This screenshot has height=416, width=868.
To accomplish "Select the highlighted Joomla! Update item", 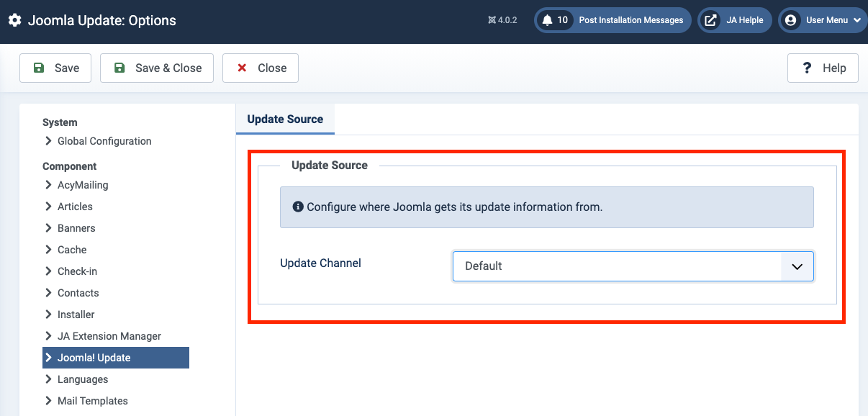I will (x=116, y=358).
